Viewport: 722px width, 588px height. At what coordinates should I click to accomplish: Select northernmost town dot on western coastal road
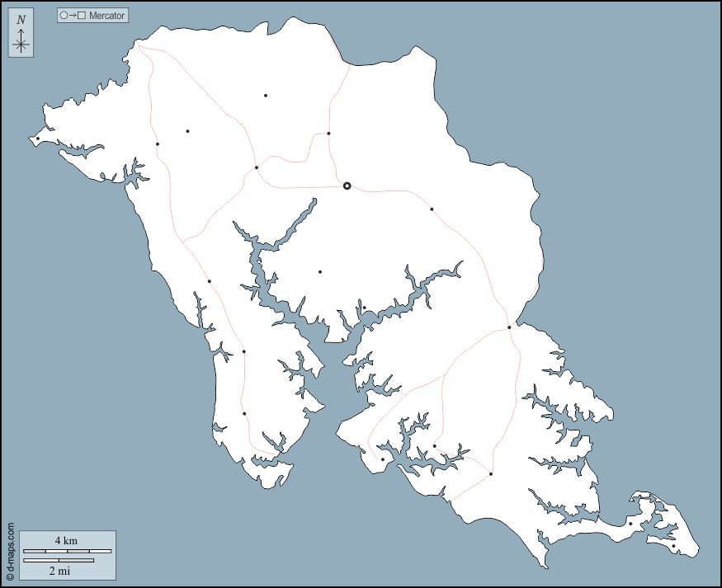158,144
